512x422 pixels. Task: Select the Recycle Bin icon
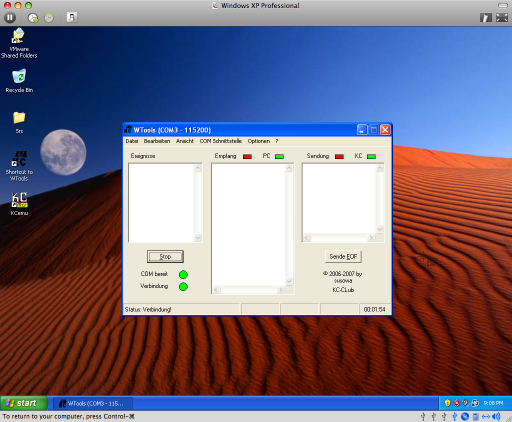pyautogui.click(x=19, y=81)
